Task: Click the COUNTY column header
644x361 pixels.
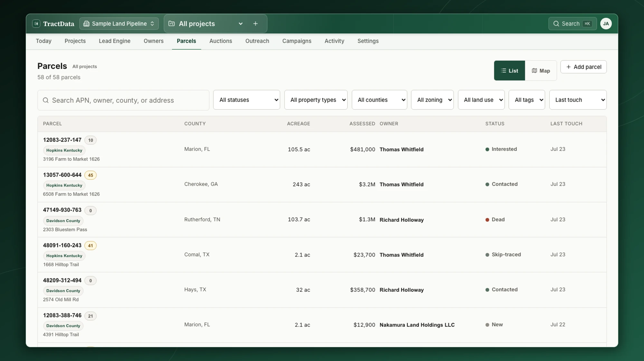Action: click(195, 124)
